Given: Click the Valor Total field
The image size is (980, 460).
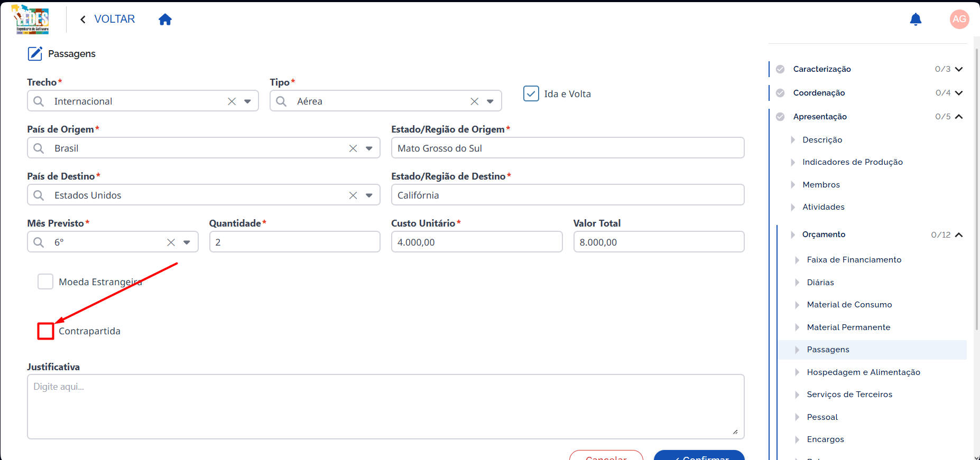Looking at the screenshot, I should (659, 242).
